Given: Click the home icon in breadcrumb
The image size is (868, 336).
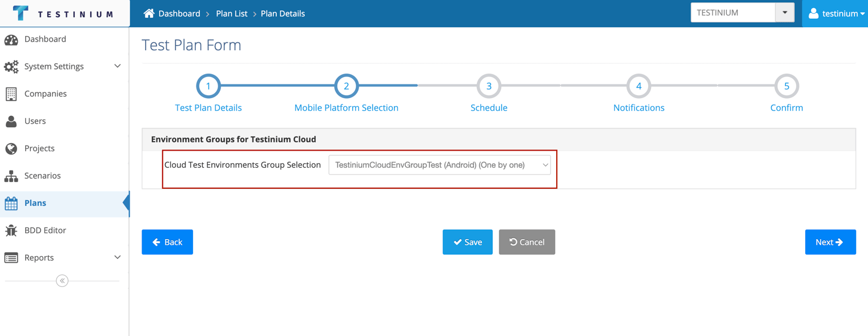Looking at the screenshot, I should [x=149, y=13].
